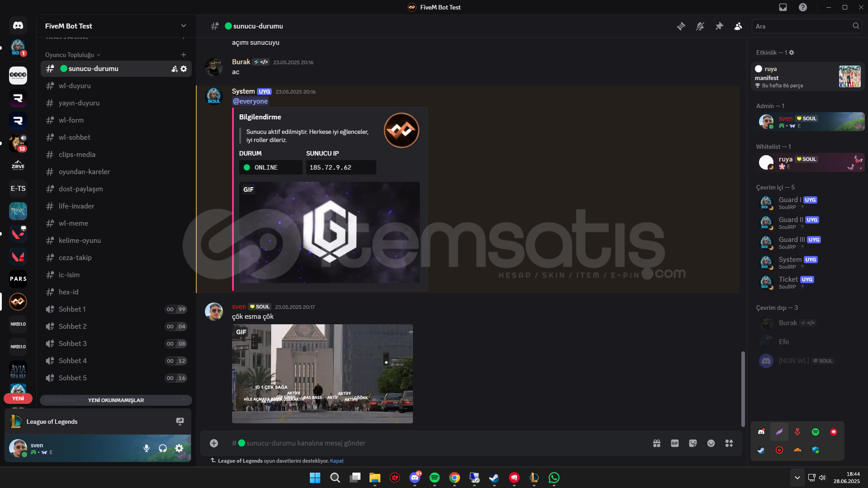868x488 pixels.
Task: Open the PARS server icon
Action: tap(18, 279)
